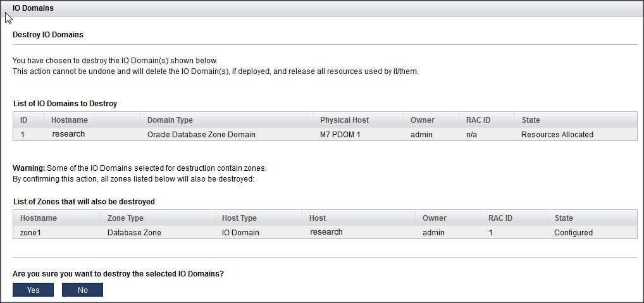
Task: Click the Configured state cell for zone1
Action: 573,233
